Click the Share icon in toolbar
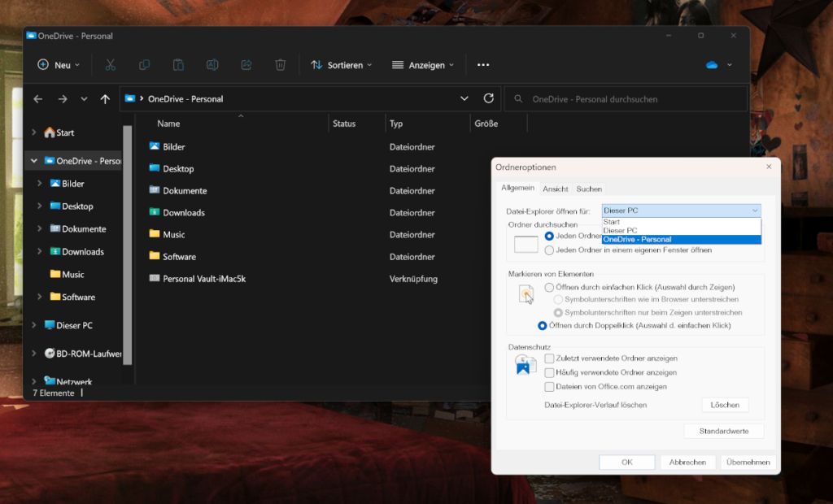The height and width of the screenshot is (504, 833). (x=246, y=65)
